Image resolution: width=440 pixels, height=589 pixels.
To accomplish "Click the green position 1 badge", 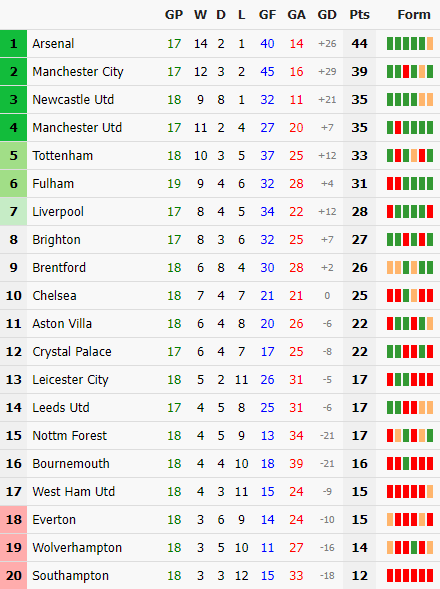I will 14,44.
